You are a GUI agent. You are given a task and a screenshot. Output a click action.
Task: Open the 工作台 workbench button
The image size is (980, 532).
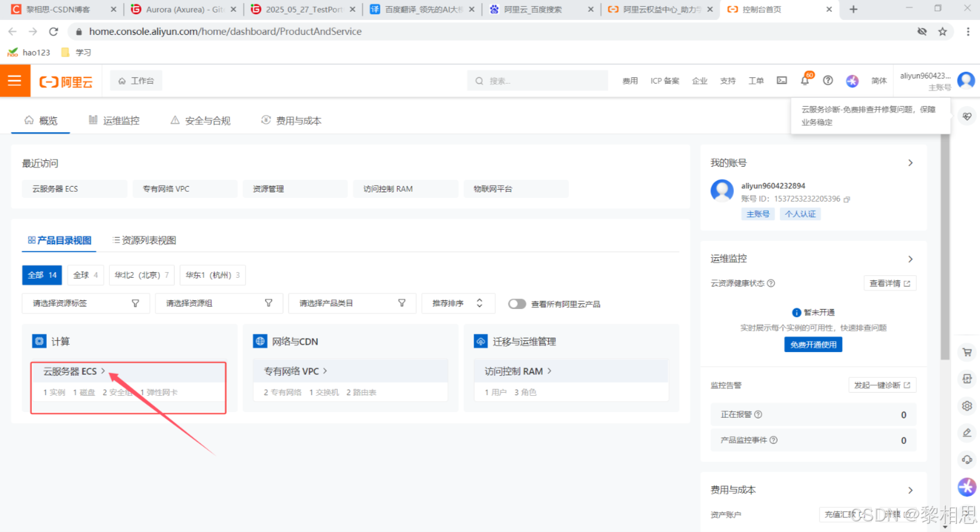click(x=136, y=81)
